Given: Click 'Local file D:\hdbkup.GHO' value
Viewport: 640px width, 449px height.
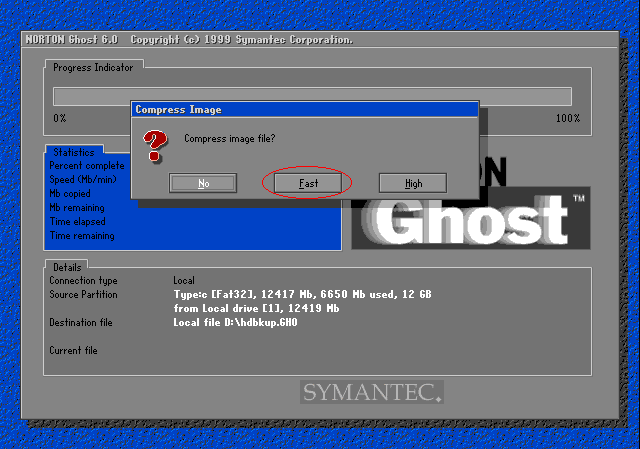Looking at the screenshot, I should [235, 322].
